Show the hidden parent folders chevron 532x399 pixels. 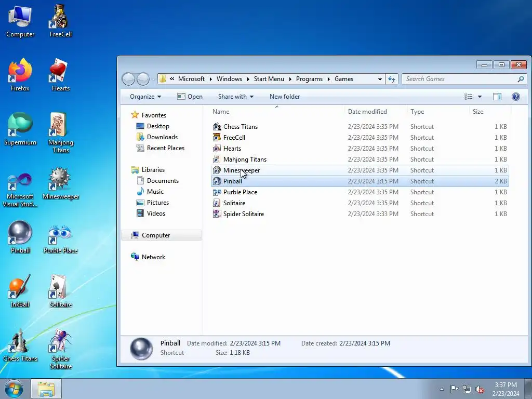click(x=172, y=79)
